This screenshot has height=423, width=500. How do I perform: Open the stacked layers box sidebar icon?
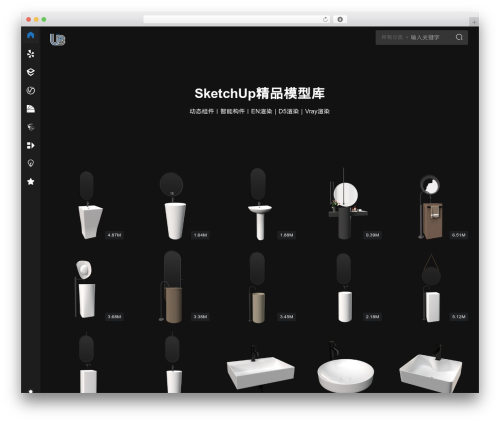point(31,72)
